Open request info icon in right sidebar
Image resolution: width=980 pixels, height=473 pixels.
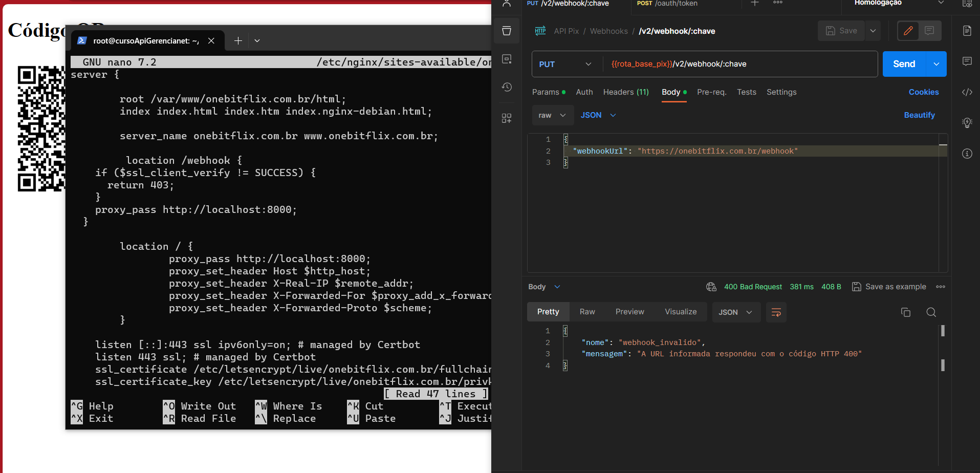[967, 154]
